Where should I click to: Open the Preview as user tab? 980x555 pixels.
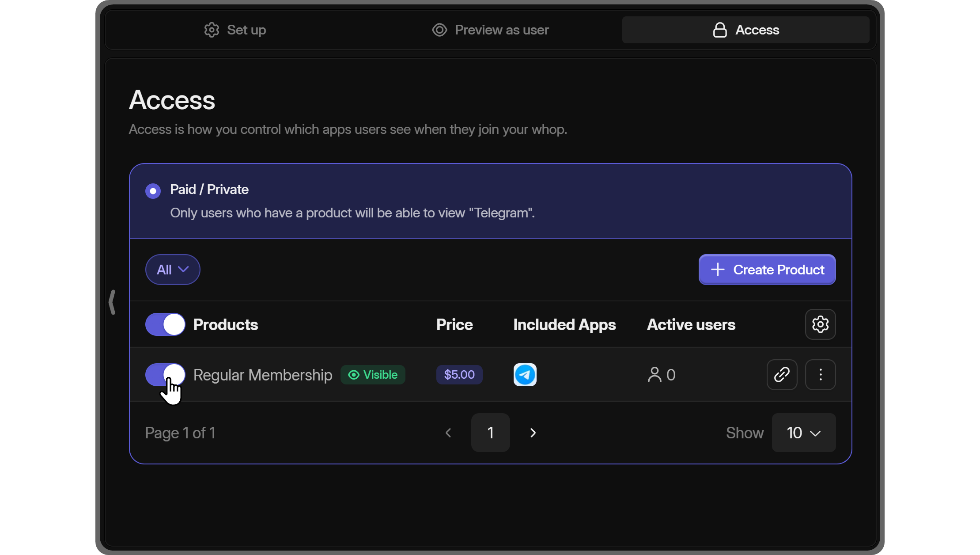click(490, 30)
